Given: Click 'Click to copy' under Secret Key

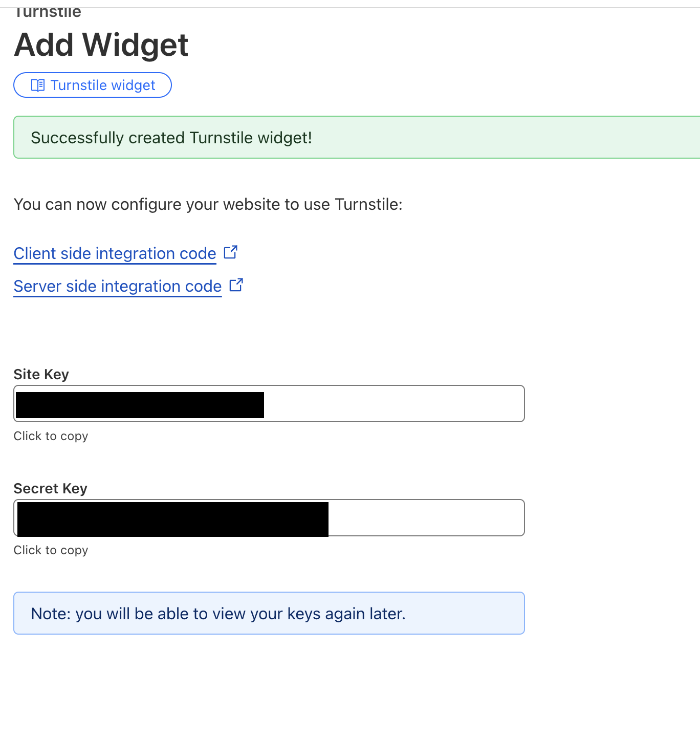Looking at the screenshot, I should coord(51,550).
